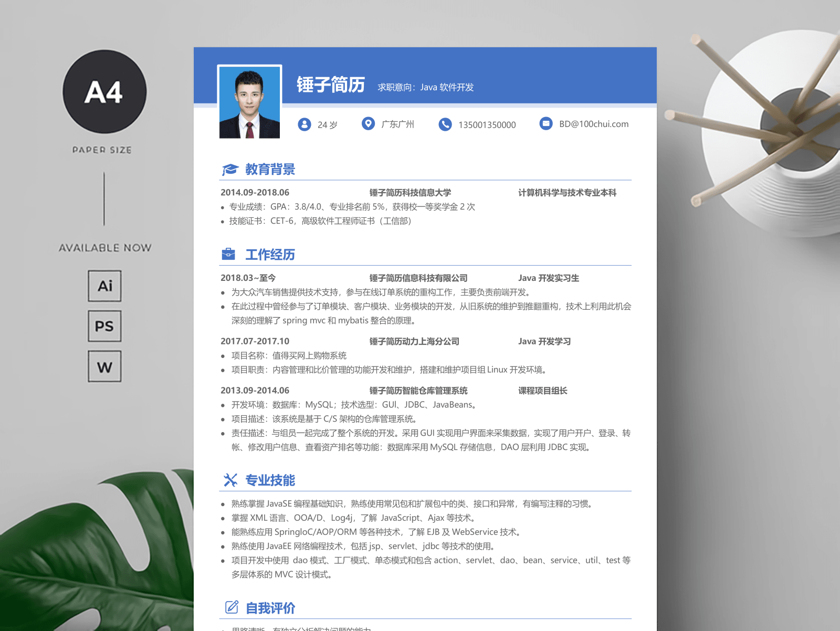Select the Ai format badge
Viewport: 840px width, 631px height.
pos(104,286)
